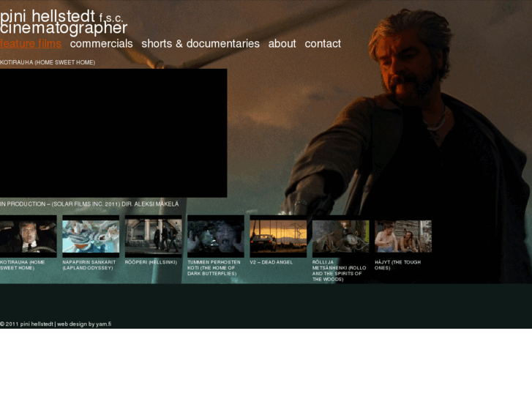Click Häjyt (The Tough Ones) caption text
Image resolution: width=532 pixels, height=399 pixels.
(397, 265)
